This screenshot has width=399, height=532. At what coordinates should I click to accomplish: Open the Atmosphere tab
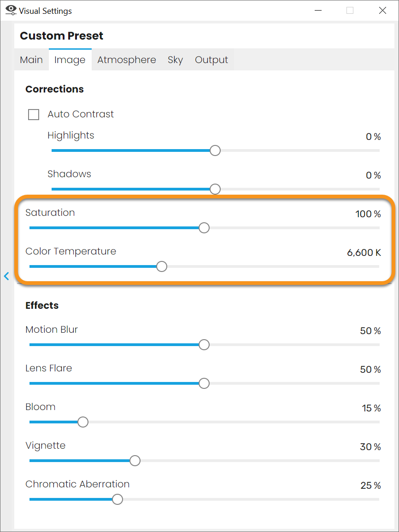pos(127,60)
